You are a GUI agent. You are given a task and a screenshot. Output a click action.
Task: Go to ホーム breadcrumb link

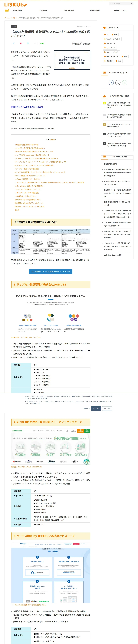click(x=7, y=18)
